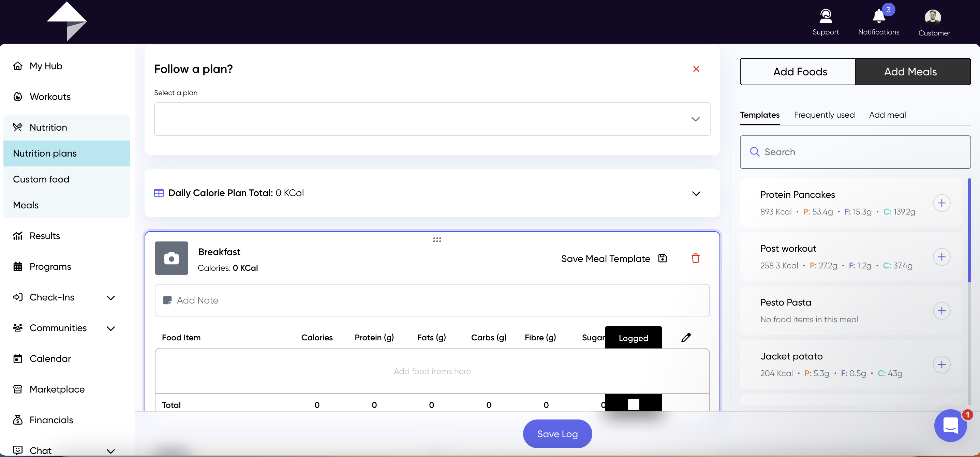Click in the Add Note field

432,300
